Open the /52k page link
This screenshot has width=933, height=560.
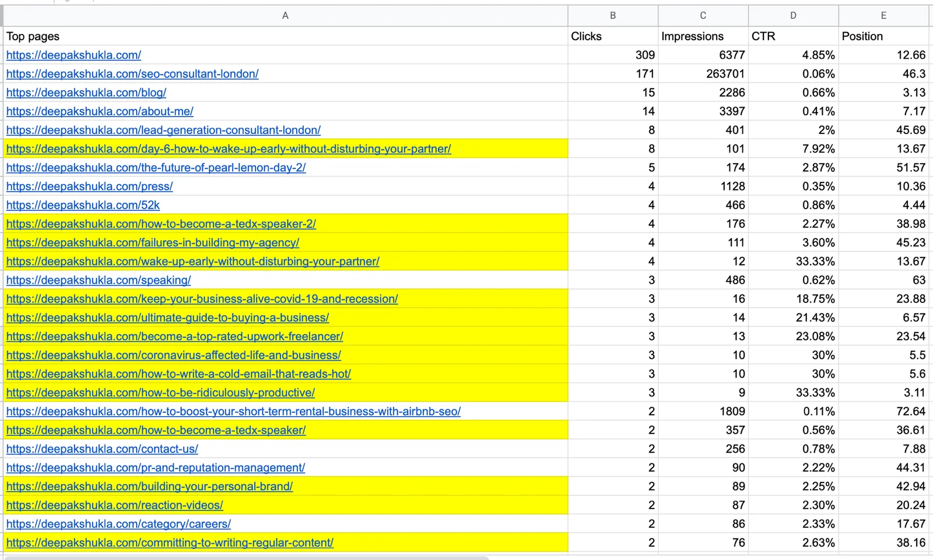click(83, 205)
